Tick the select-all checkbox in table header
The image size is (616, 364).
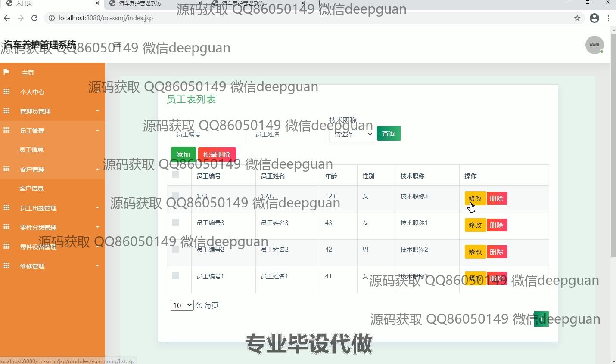pyautogui.click(x=176, y=174)
